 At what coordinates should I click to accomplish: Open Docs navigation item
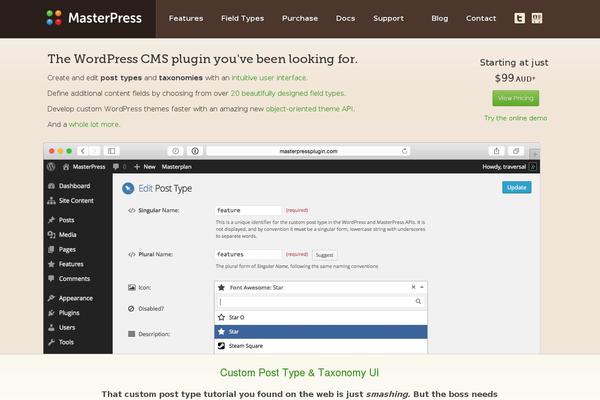click(346, 18)
